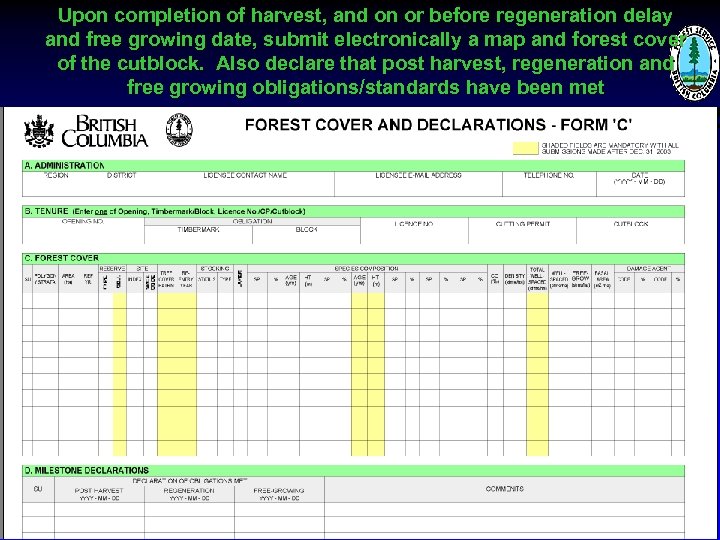This screenshot has height=540, width=720.
Task: Click the BC Forest Service round emblem
Action: 694,63
